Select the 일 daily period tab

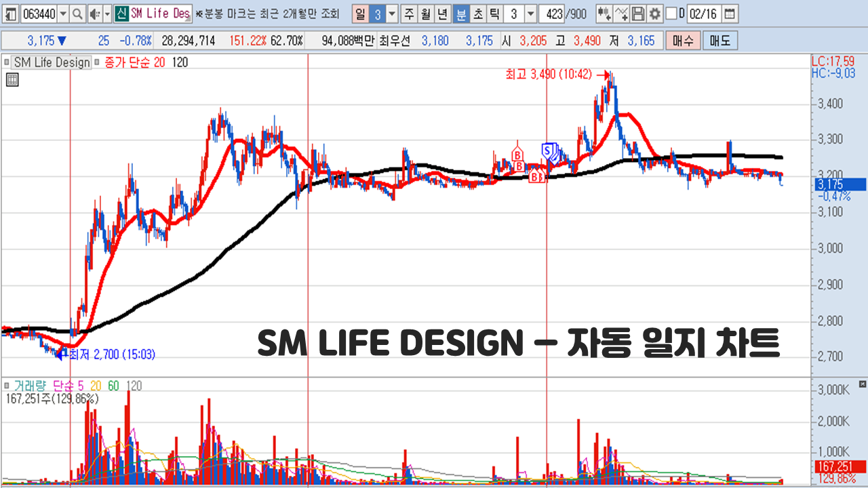pos(360,14)
